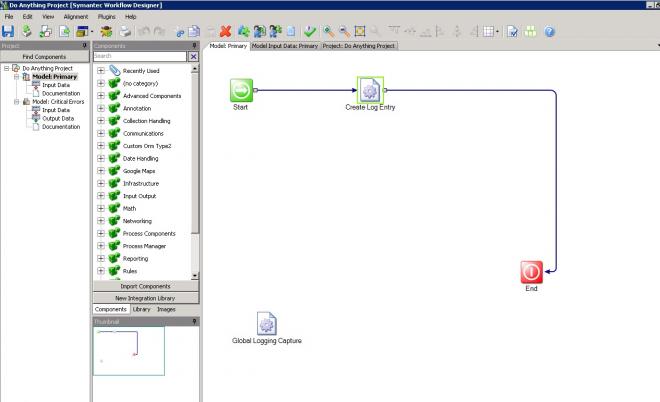Image resolution: width=660 pixels, height=402 pixels.
Task: Select Output Data under Critical Errors
Action: (x=58, y=118)
